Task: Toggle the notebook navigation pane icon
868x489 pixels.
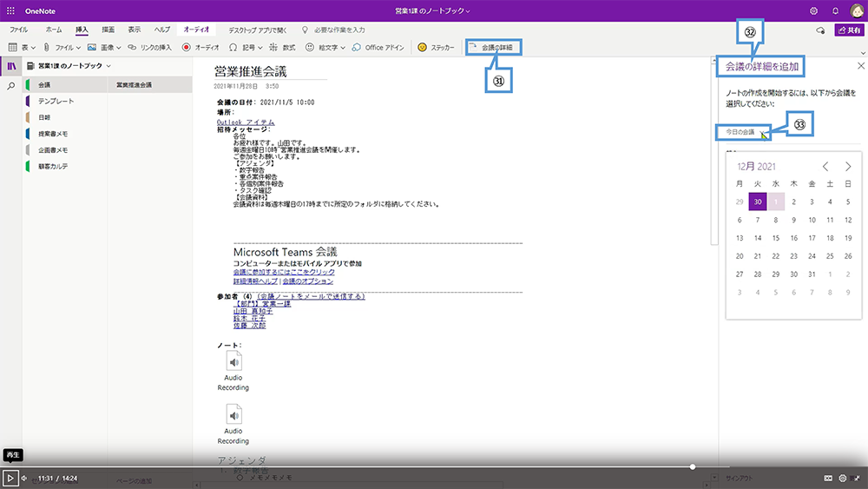Action: pyautogui.click(x=11, y=67)
